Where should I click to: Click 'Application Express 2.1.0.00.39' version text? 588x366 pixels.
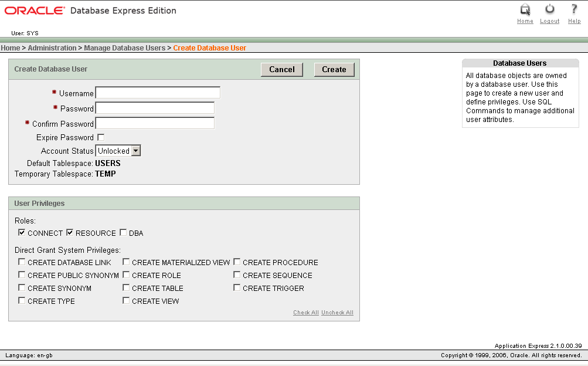(x=538, y=345)
